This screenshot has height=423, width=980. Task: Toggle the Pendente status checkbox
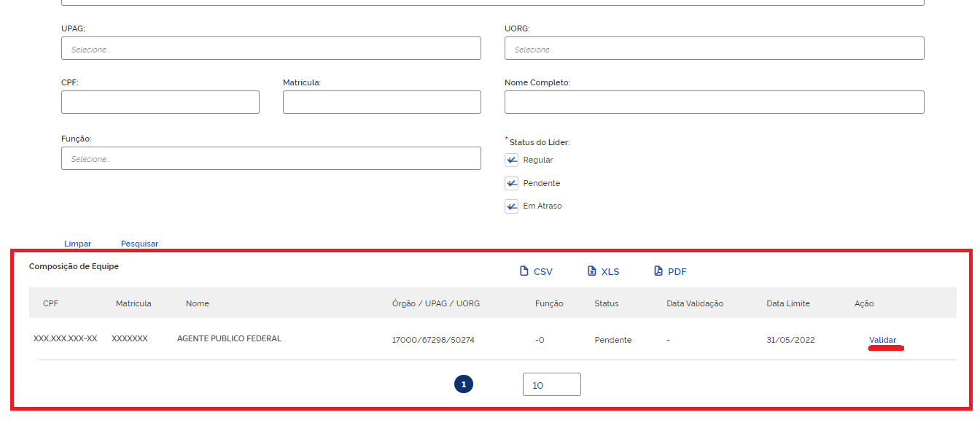tap(512, 184)
